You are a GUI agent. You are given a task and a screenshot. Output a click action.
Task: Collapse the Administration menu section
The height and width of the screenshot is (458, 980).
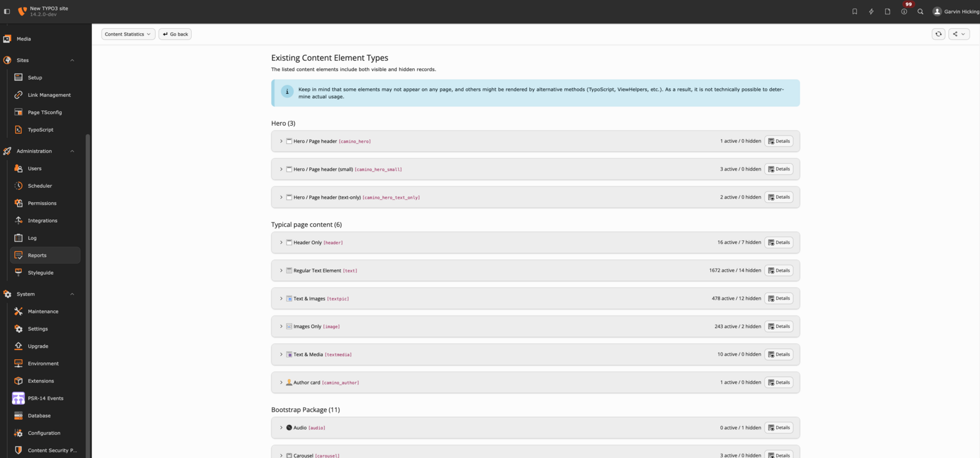(x=72, y=151)
